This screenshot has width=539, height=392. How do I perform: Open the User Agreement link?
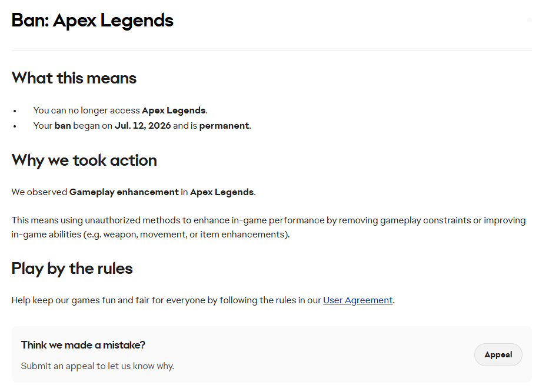click(x=358, y=300)
